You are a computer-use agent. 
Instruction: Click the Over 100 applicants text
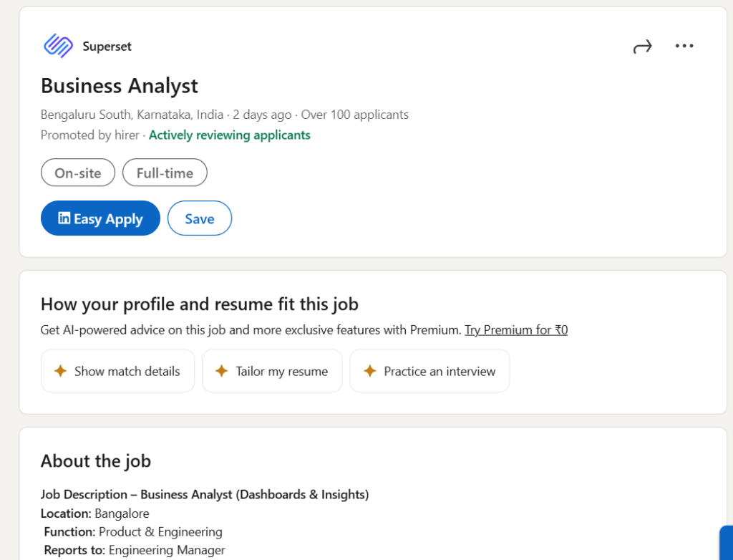[x=355, y=115]
